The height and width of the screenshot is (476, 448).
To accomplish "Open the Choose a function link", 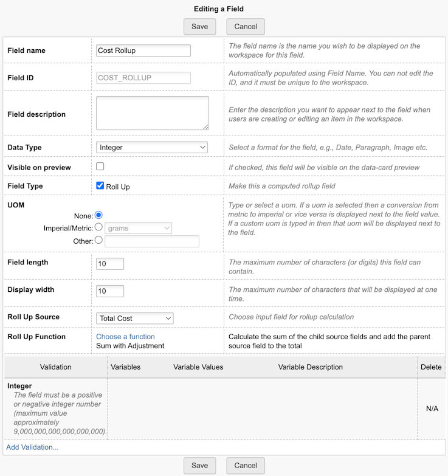I will (x=125, y=337).
